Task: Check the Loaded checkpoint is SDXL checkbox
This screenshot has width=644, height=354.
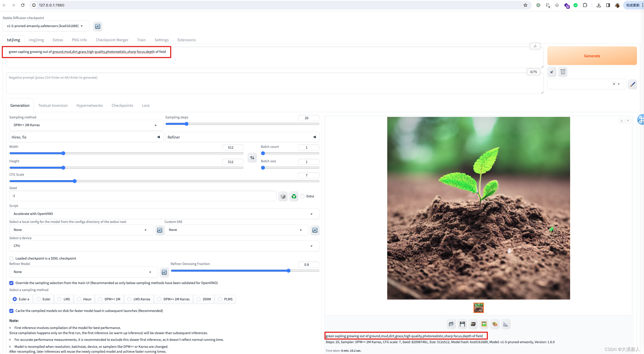Action: tap(11, 258)
